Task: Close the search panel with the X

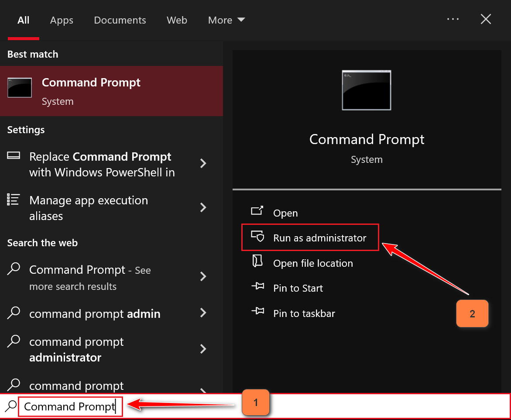Action: (486, 19)
